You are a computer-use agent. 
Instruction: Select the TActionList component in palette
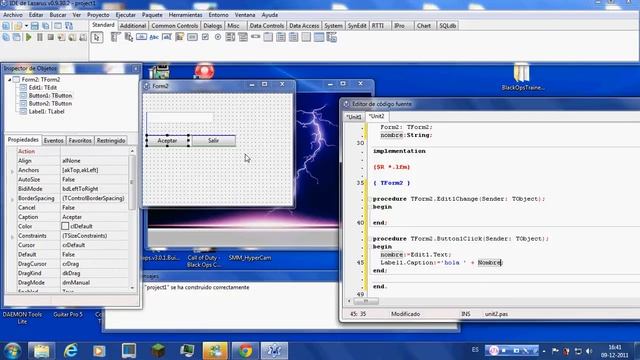coord(331,37)
